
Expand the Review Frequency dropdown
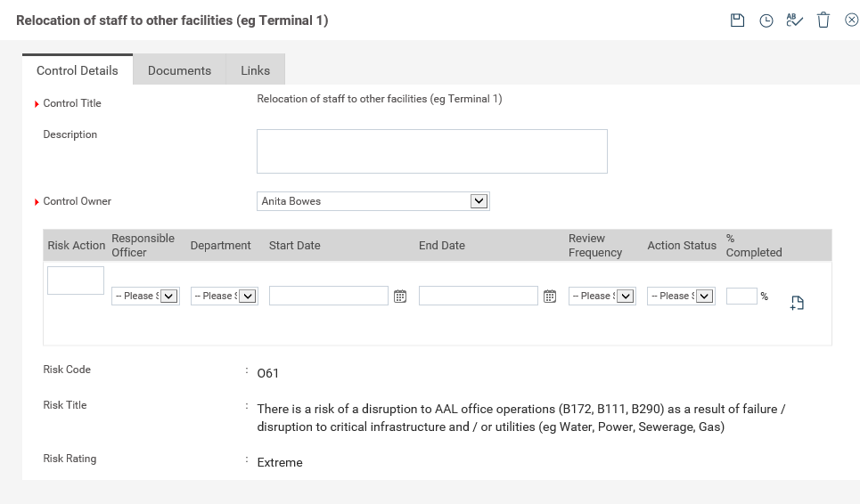tap(625, 296)
